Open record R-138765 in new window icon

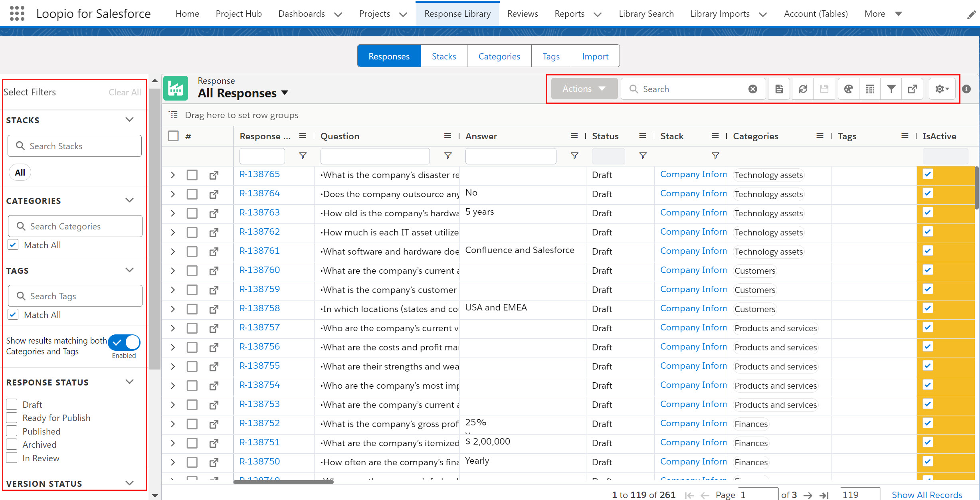[x=214, y=175]
